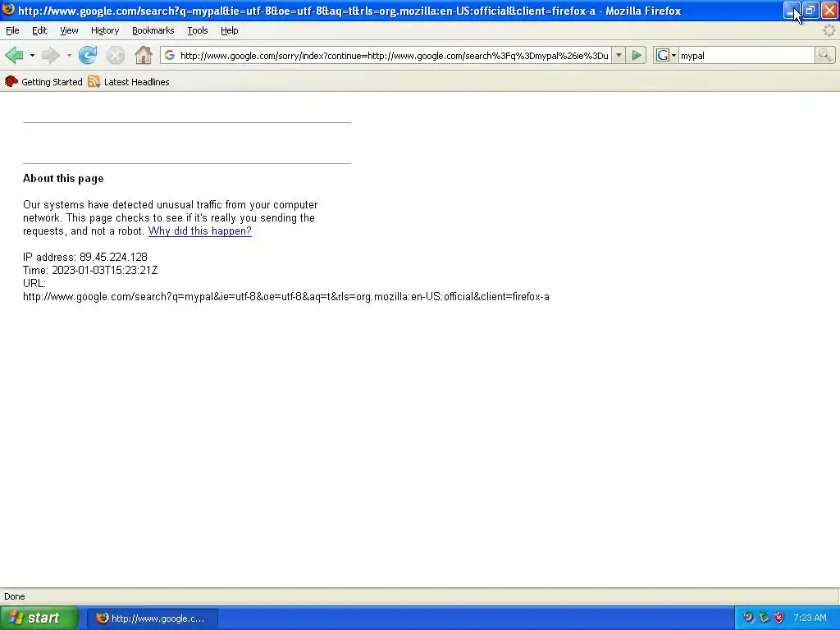Focus the address bar URL field
840x630 pixels.
tap(394, 55)
